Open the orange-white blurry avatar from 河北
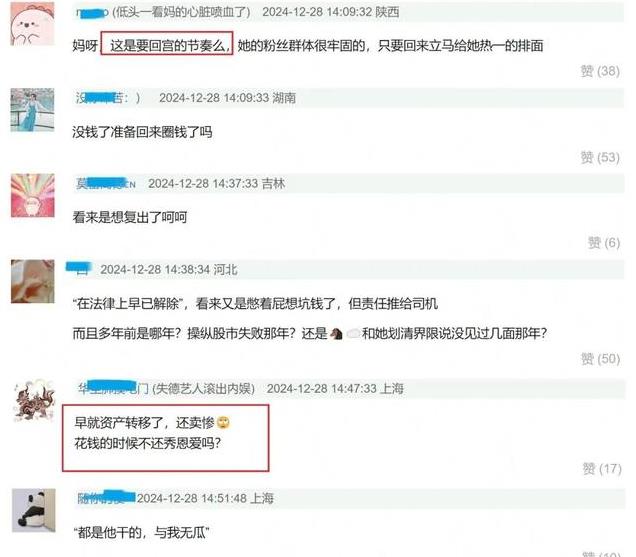 point(32,281)
